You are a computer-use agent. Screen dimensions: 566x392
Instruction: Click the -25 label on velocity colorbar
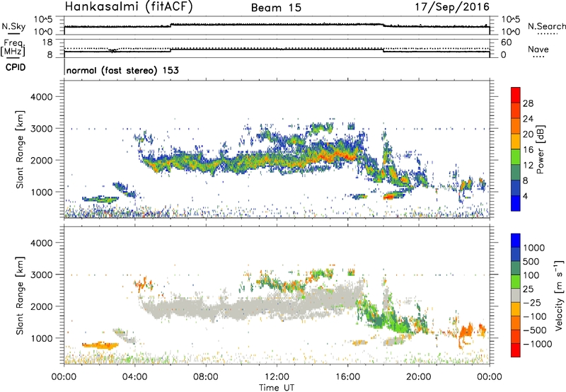pos(532,303)
